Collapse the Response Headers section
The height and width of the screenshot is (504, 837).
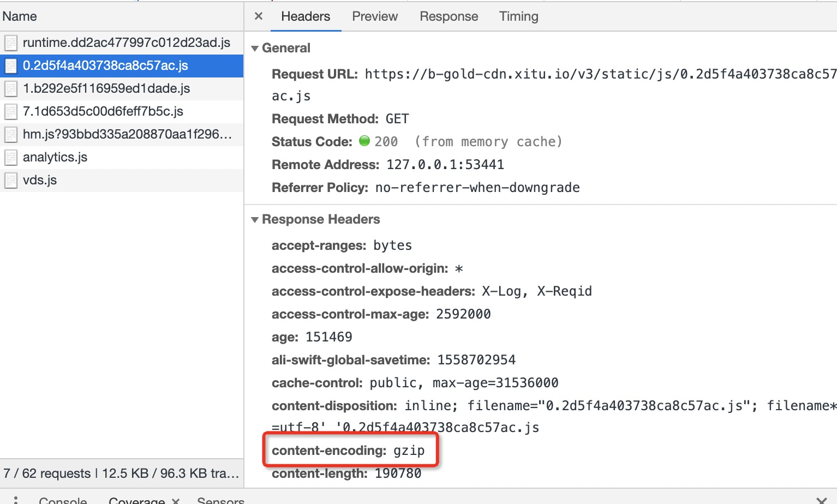[x=254, y=220]
